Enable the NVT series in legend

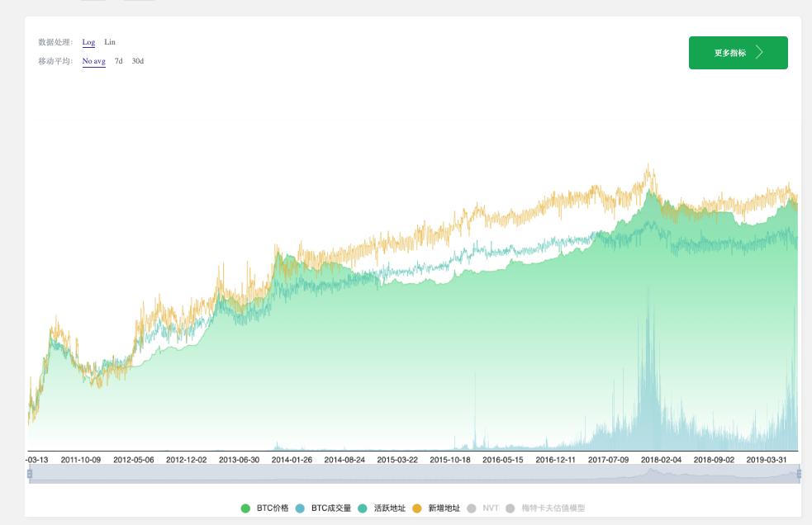[490, 508]
